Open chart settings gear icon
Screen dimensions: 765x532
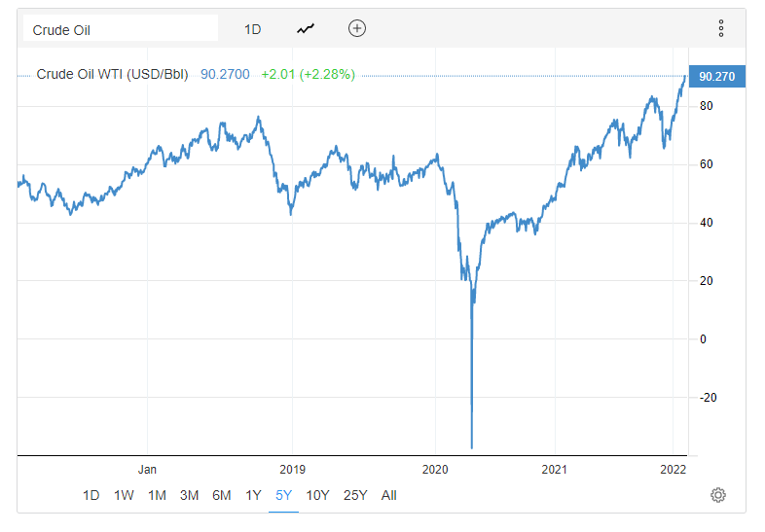[x=718, y=495]
